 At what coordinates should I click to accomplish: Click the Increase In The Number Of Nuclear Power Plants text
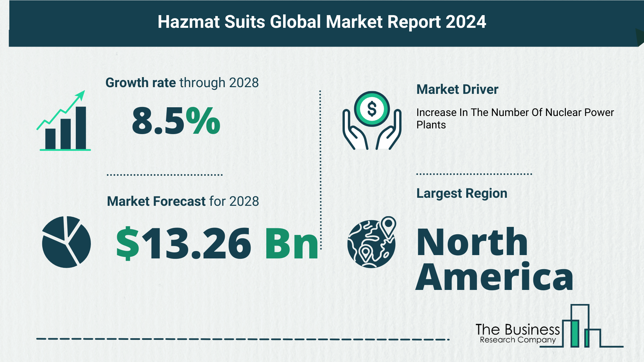click(x=515, y=119)
